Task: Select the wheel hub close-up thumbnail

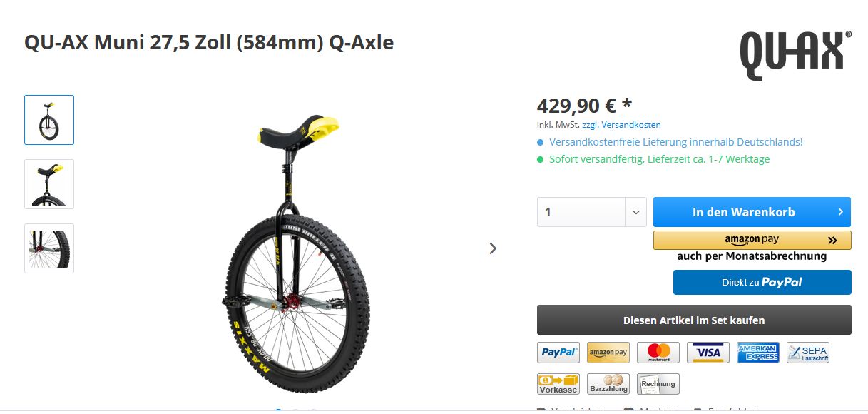Action: pos(49,248)
